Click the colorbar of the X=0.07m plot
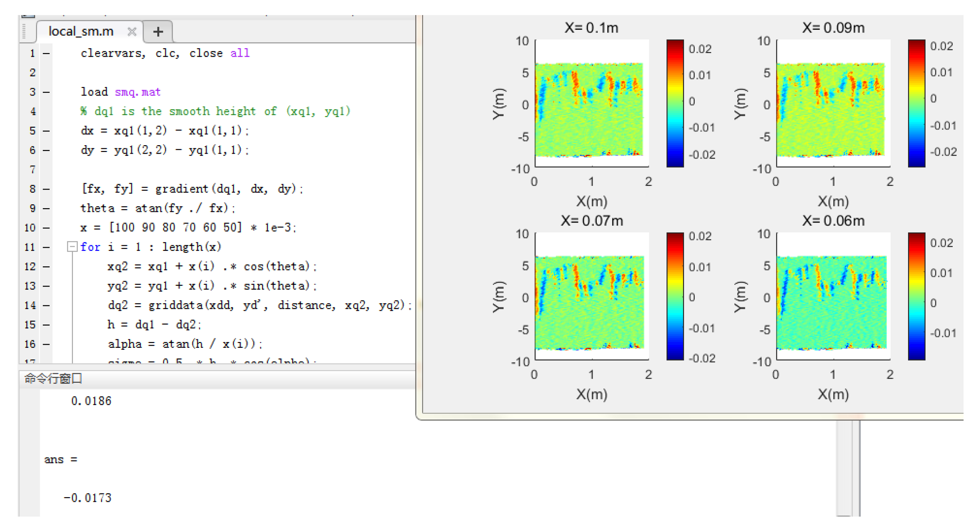 pyautogui.click(x=675, y=296)
